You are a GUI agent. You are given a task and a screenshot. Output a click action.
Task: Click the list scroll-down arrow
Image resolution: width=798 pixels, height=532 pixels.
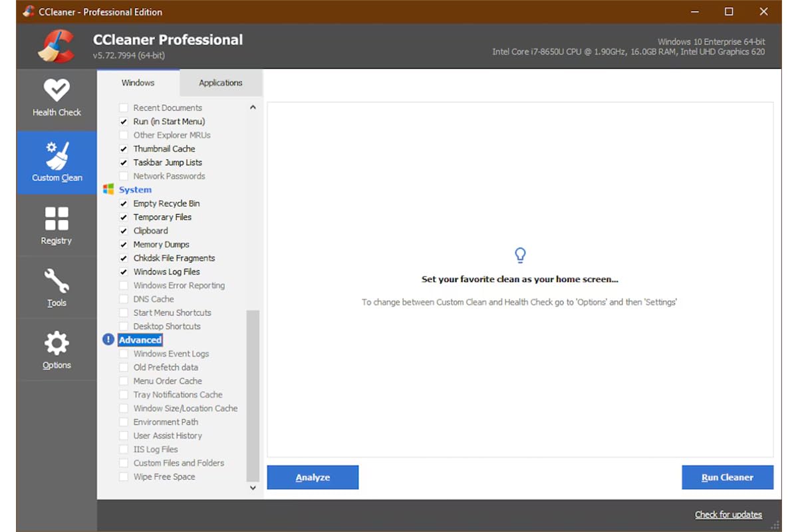tap(253, 487)
